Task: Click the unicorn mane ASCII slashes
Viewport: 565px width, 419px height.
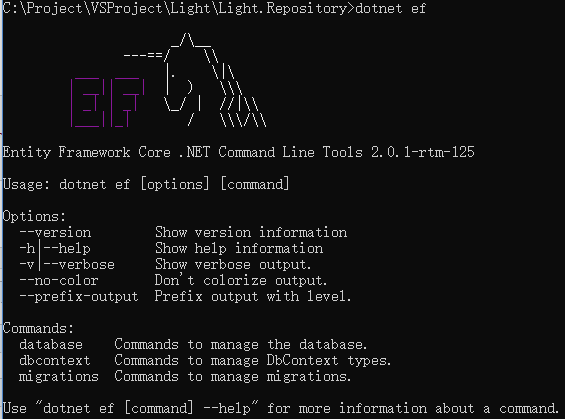Action: tap(236, 86)
